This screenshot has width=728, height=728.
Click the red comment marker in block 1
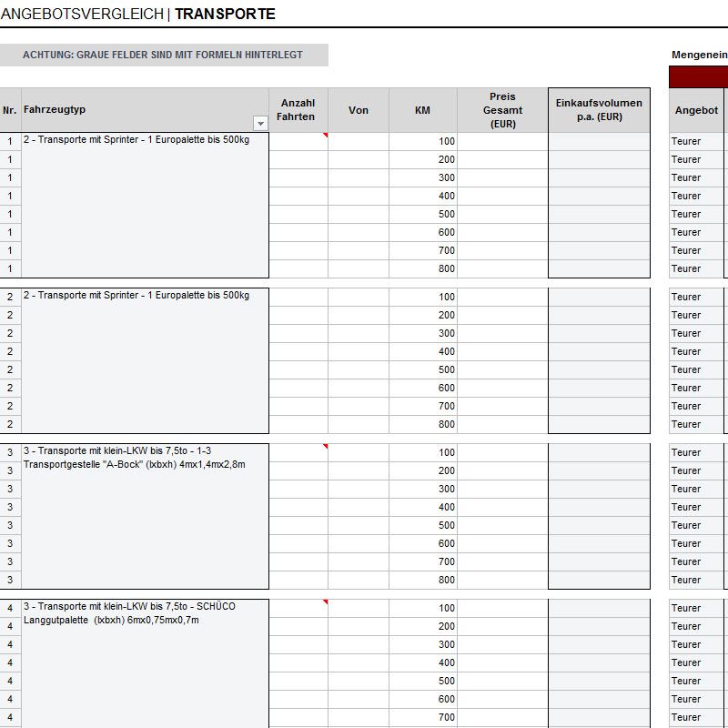325,136
